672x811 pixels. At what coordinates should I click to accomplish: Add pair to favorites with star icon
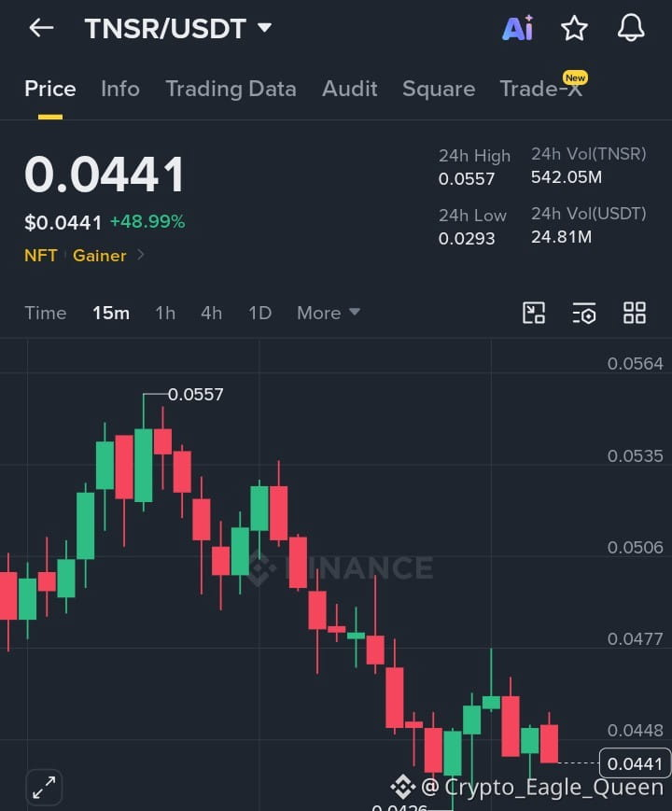[x=574, y=28]
